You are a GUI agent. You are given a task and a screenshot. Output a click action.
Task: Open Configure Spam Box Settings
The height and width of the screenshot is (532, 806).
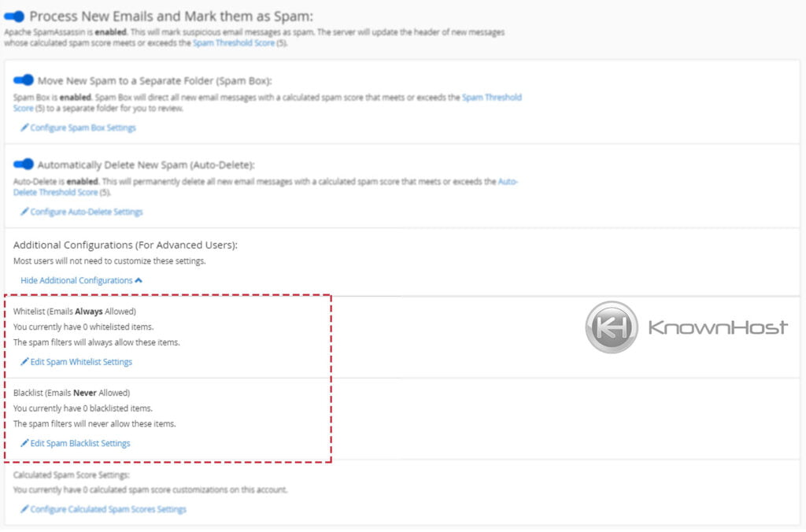[x=78, y=127]
